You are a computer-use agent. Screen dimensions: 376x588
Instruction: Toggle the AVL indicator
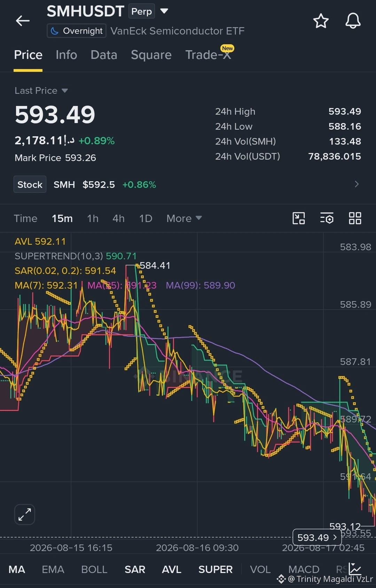point(172,570)
